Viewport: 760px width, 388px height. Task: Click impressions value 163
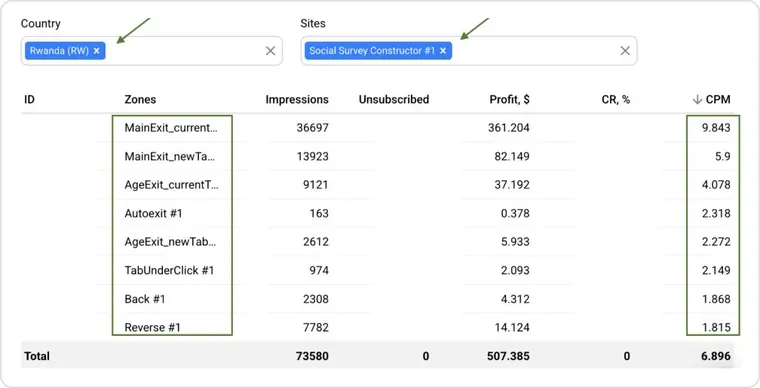319,214
